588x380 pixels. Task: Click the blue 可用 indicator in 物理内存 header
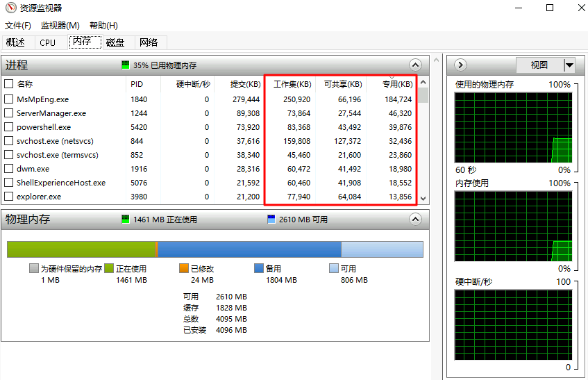tap(271, 219)
